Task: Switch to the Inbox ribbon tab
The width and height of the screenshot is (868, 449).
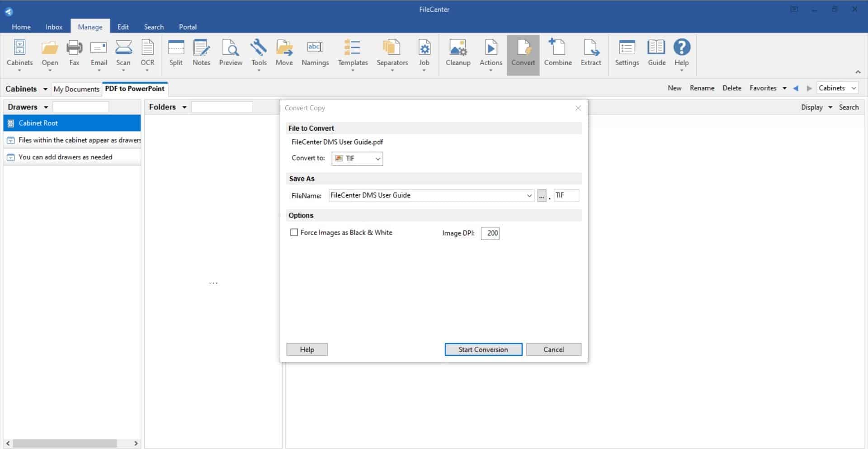Action: pyautogui.click(x=54, y=27)
